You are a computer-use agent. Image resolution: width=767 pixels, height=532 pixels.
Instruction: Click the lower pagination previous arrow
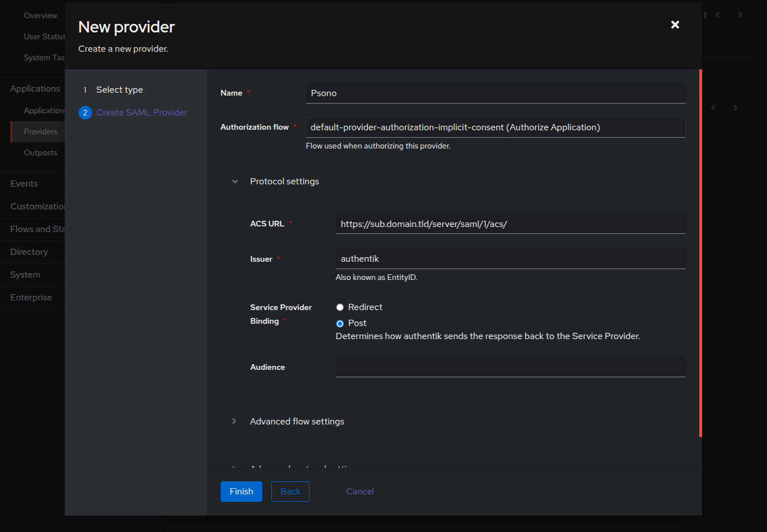(x=714, y=108)
